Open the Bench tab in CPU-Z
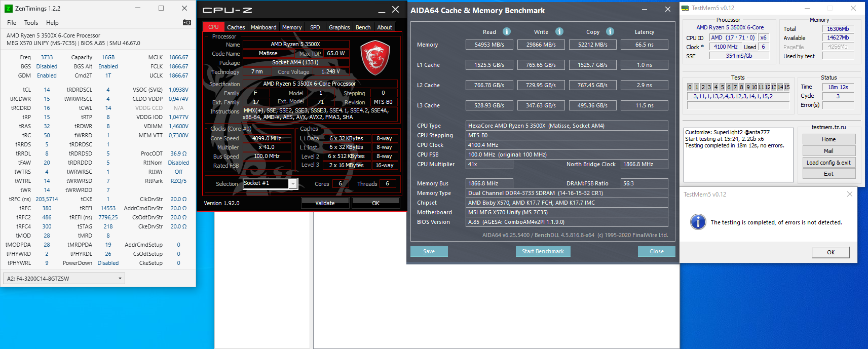This screenshot has height=349, width=868. tap(363, 27)
